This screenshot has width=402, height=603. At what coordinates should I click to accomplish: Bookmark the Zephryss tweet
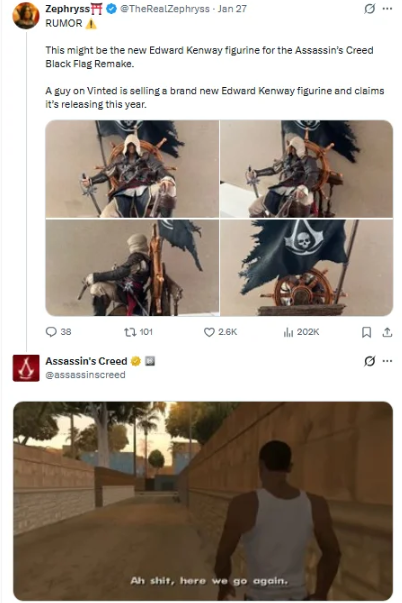tap(367, 332)
